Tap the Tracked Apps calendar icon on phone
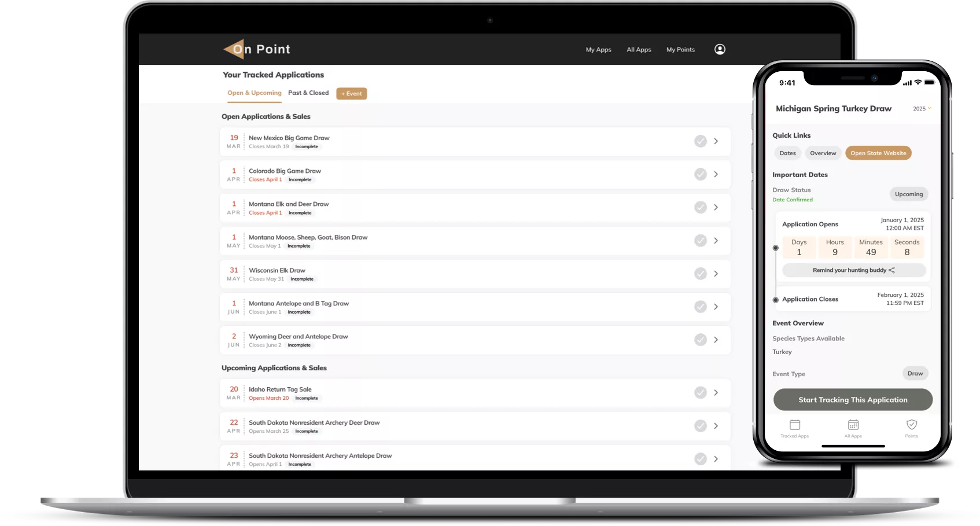The width and height of the screenshot is (980, 526). point(795,425)
